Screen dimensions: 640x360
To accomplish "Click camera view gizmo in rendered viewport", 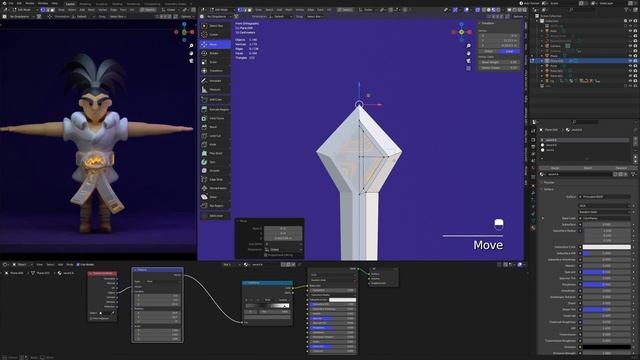I will [191, 60].
